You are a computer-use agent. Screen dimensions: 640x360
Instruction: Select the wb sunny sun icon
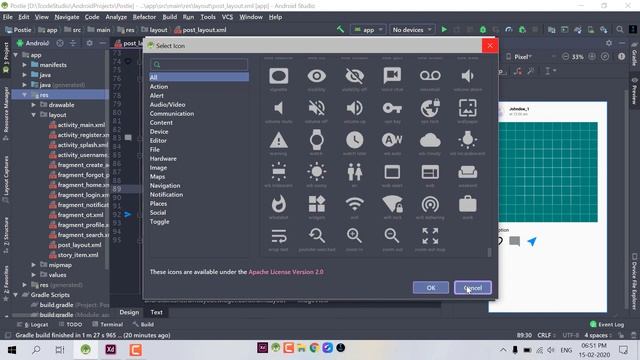[x=316, y=172]
